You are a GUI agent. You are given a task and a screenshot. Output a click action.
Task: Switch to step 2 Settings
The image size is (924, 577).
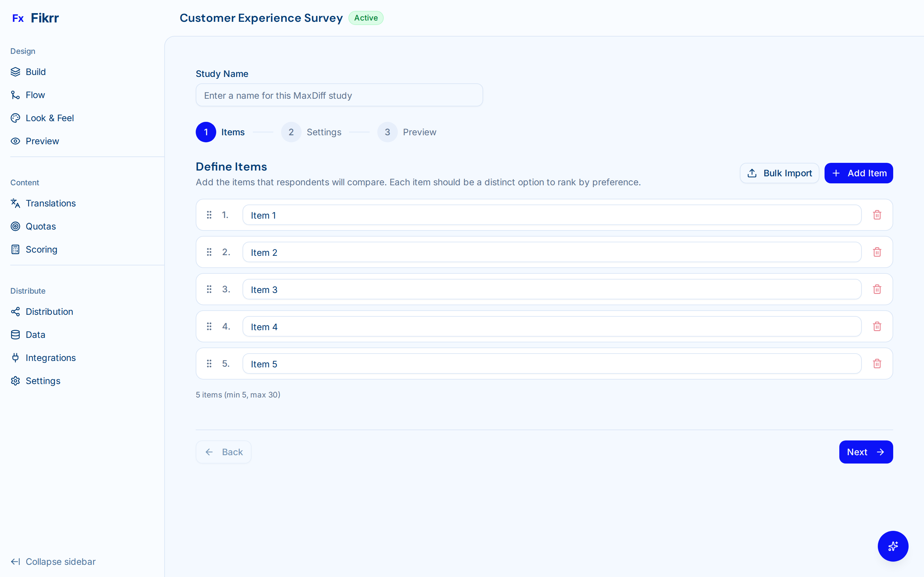pyautogui.click(x=311, y=132)
